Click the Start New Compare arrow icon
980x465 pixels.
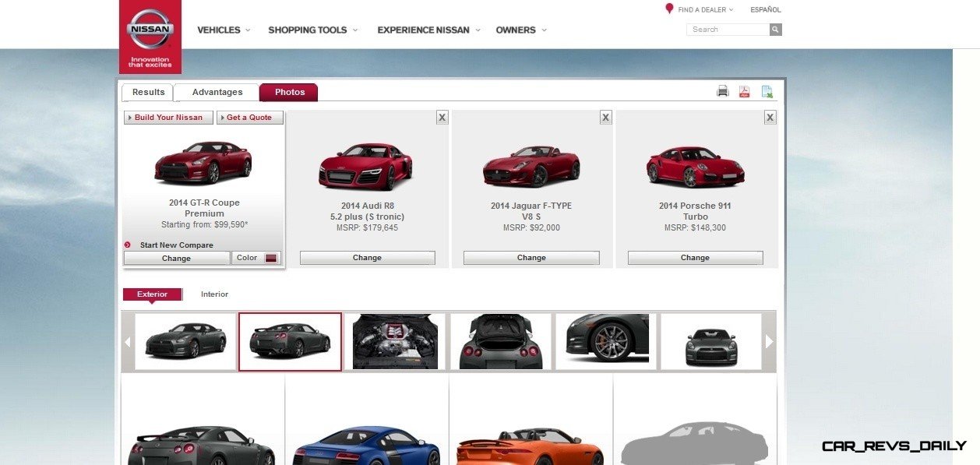(128, 245)
